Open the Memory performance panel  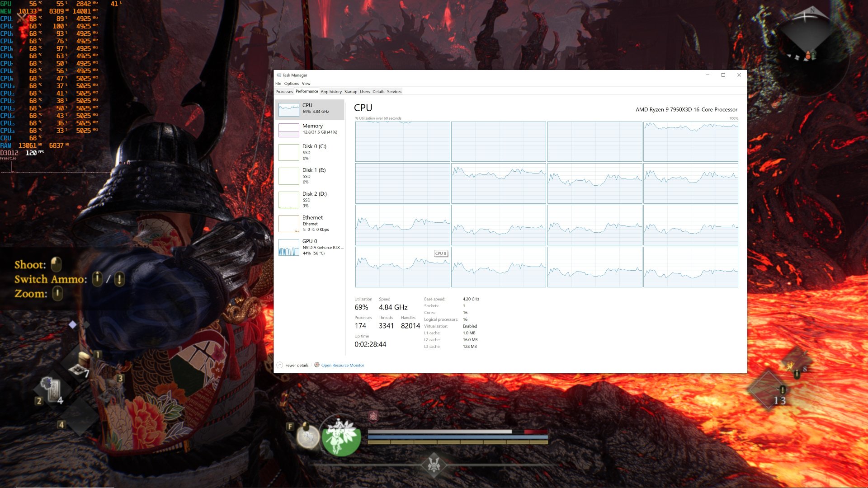(x=310, y=130)
